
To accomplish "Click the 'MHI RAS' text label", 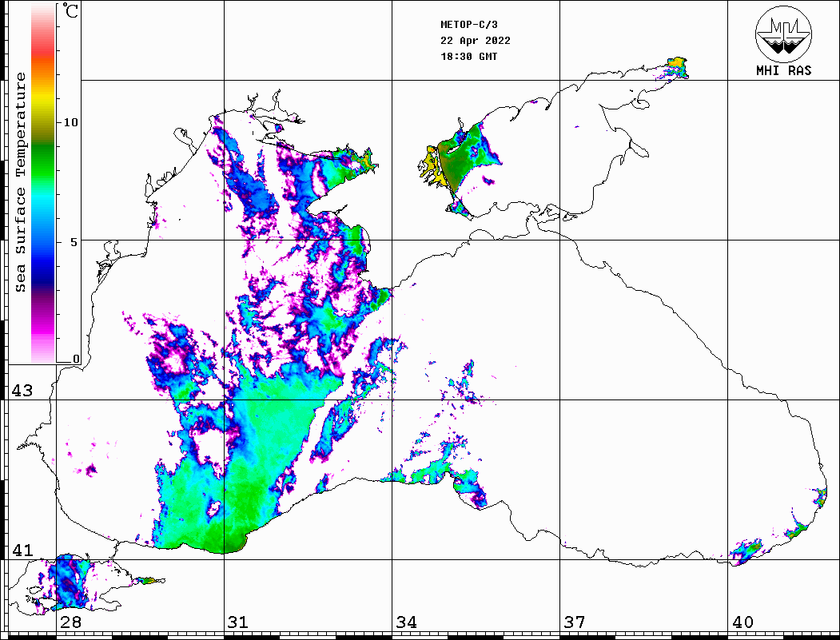I will coord(783,70).
